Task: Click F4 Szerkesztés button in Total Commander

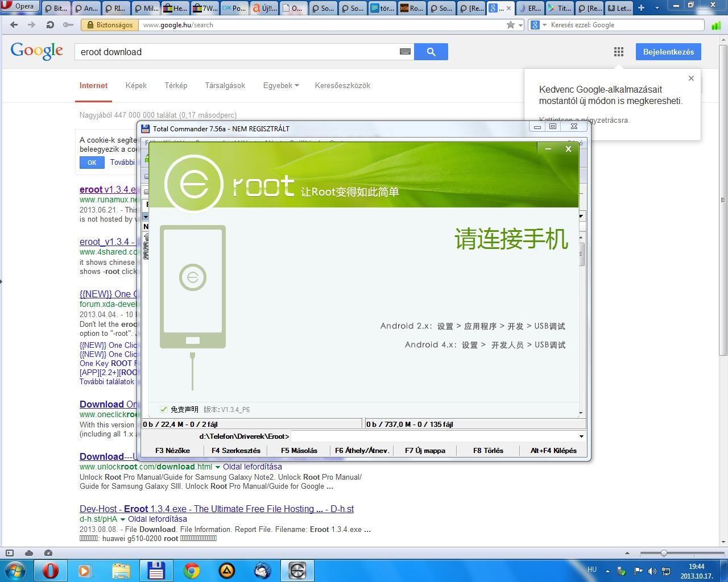Action: [x=236, y=451]
